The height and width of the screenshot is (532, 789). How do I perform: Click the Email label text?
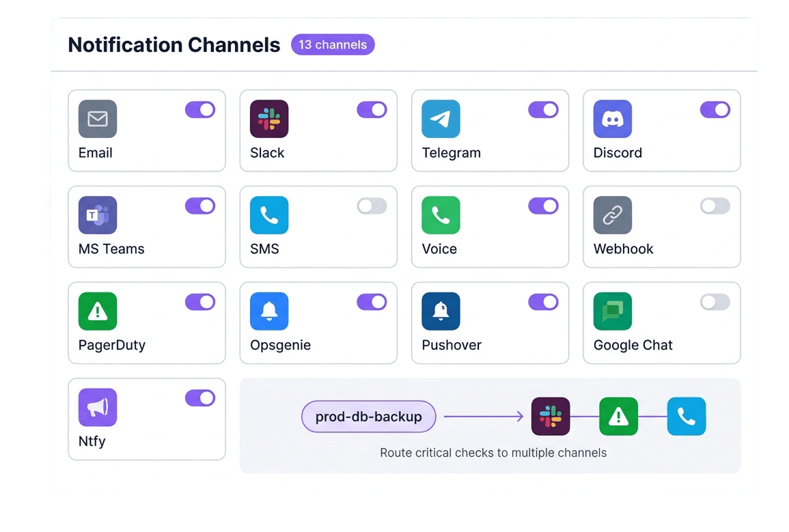pyautogui.click(x=95, y=153)
